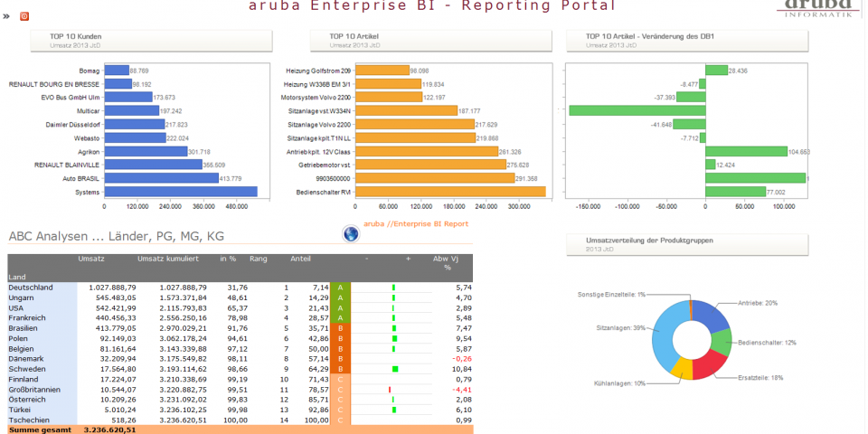This screenshot has height=434, width=868.
Task: Select the Brasilien row label
Action: coord(24,328)
